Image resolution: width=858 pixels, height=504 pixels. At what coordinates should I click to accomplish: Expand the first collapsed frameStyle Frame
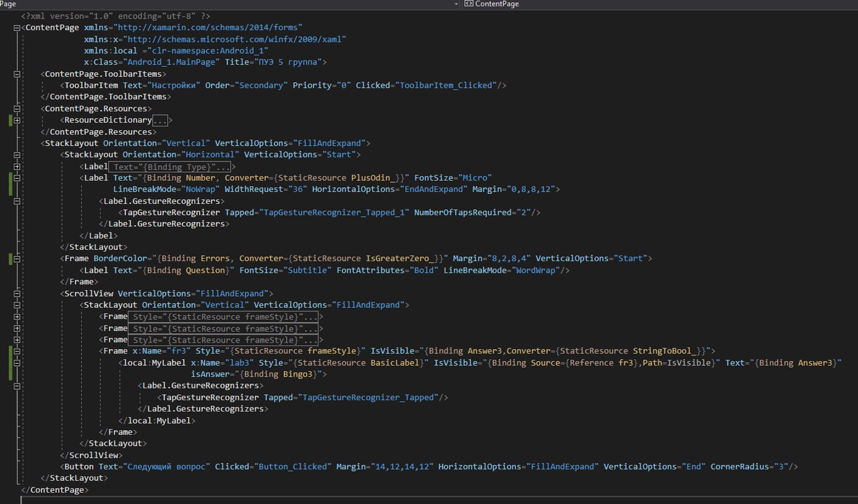click(x=17, y=317)
